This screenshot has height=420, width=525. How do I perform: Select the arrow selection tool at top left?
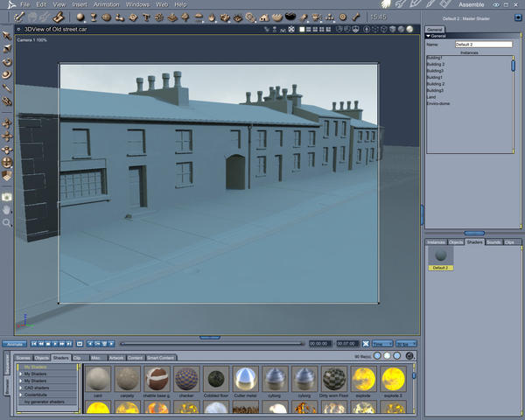(x=7, y=36)
